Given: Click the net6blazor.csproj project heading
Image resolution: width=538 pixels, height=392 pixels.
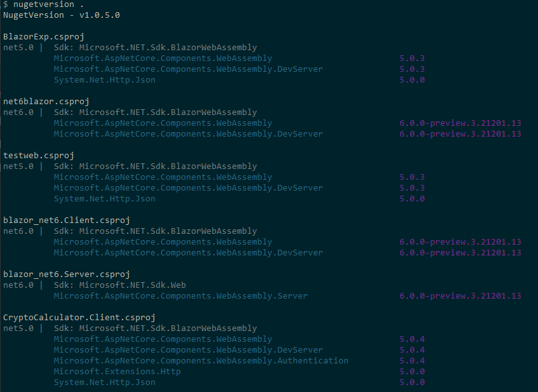Looking at the screenshot, I should pyautogui.click(x=46, y=102).
